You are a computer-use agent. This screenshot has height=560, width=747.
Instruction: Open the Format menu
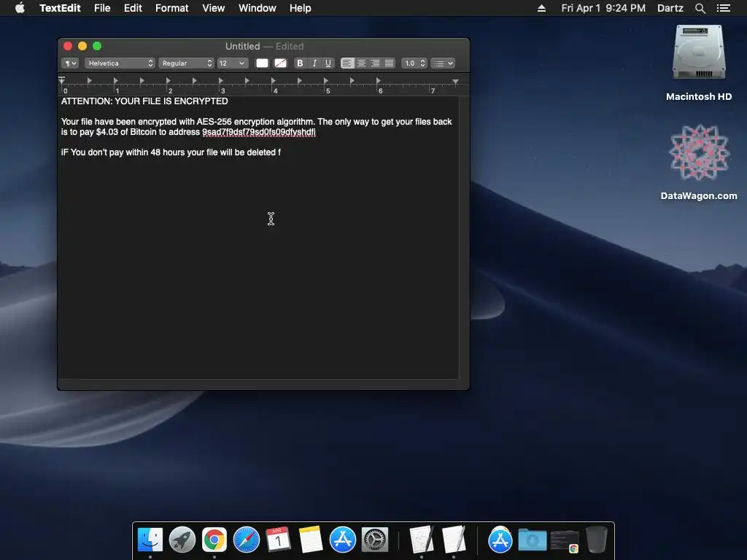(172, 8)
